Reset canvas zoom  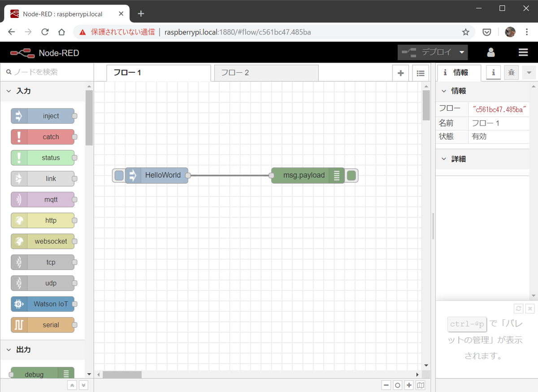click(x=398, y=385)
